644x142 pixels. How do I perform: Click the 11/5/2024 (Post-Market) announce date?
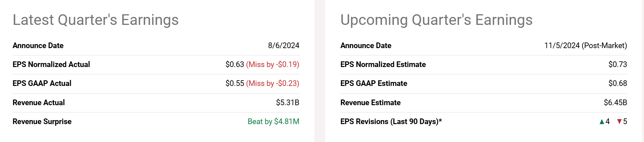point(586,45)
